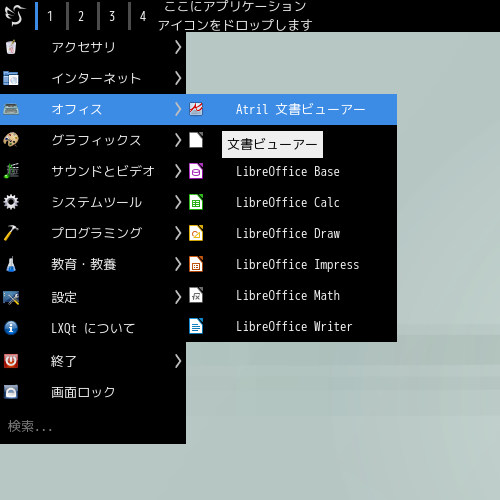The width and height of the screenshot is (500, 500).
Task: Open LibreOffice Calc via its green icon
Action: (196, 202)
